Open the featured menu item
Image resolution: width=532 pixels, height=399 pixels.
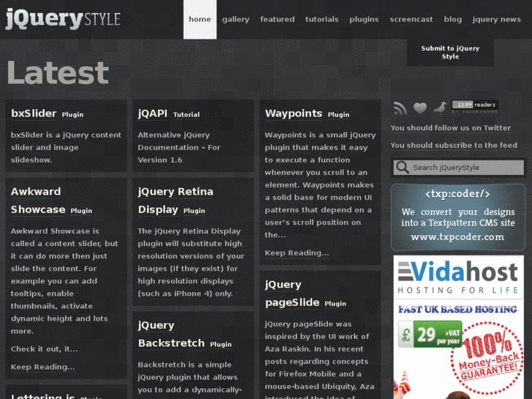277,19
